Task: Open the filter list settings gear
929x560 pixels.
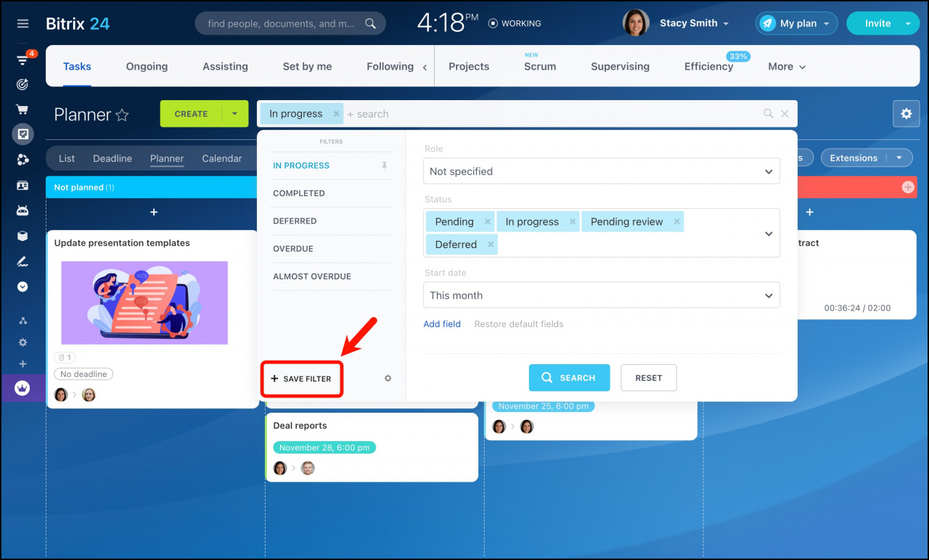Action: coord(388,379)
